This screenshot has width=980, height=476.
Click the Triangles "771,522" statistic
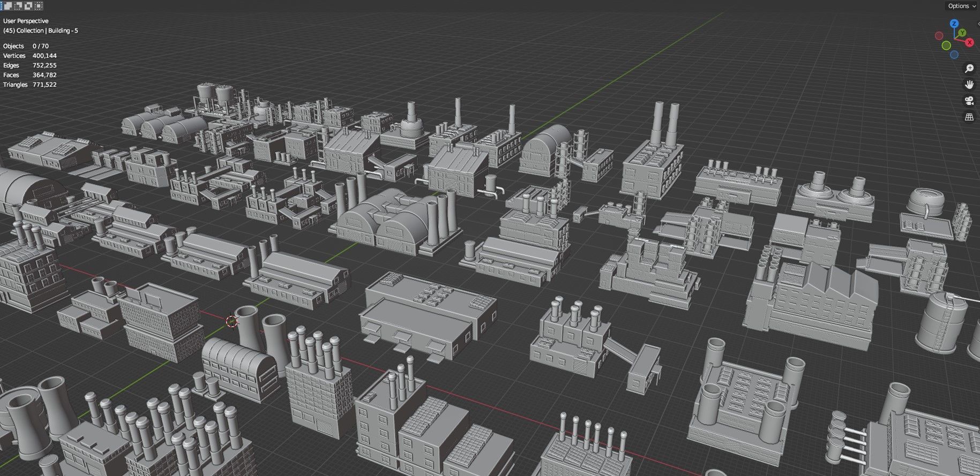click(x=44, y=85)
